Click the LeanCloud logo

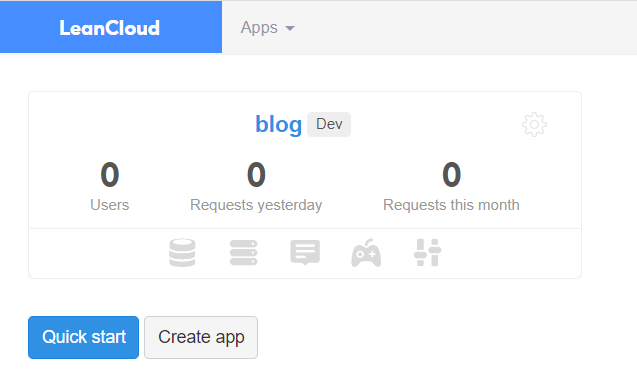110,28
